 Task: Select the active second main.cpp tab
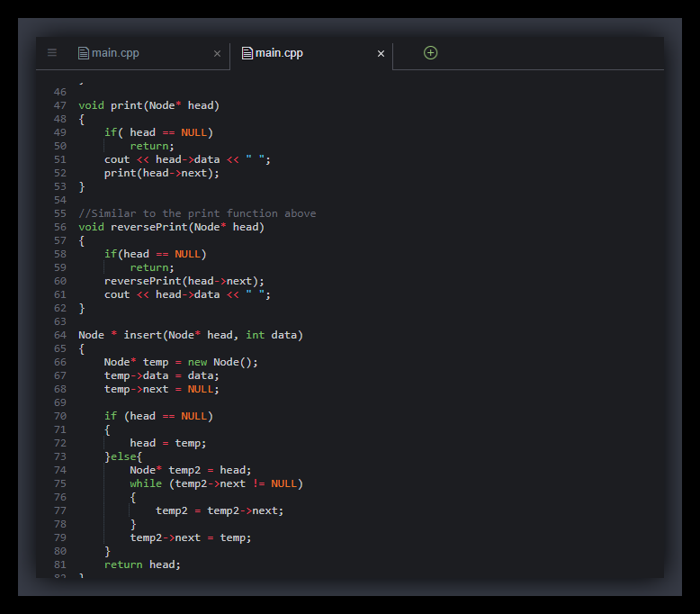311,53
